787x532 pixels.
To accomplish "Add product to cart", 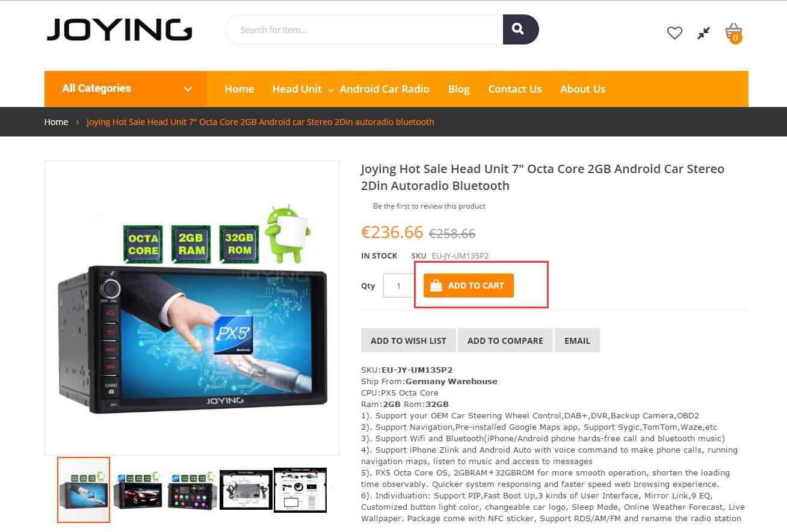I will pos(469,286).
